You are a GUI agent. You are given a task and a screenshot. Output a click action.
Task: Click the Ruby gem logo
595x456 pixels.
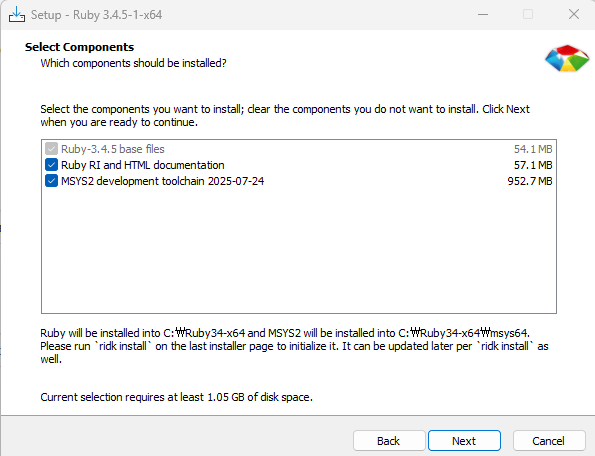(x=567, y=58)
